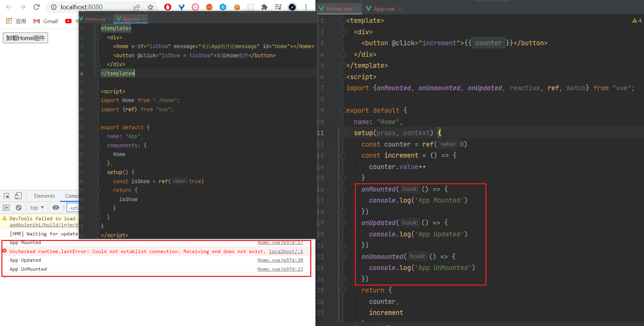
Task: Collapse template block in middle App.vue editor
Action: click(98, 28)
